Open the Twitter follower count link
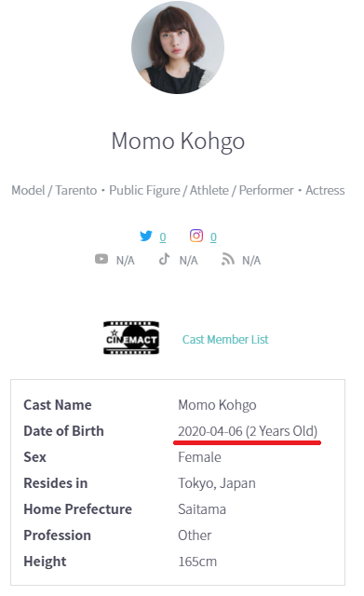The height and width of the screenshot is (596, 364). [x=163, y=237]
